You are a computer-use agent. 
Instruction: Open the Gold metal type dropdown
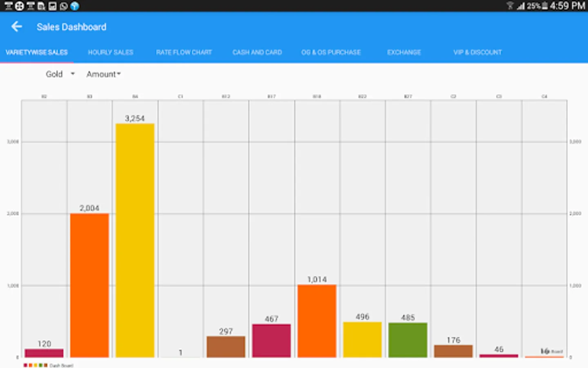tap(60, 74)
